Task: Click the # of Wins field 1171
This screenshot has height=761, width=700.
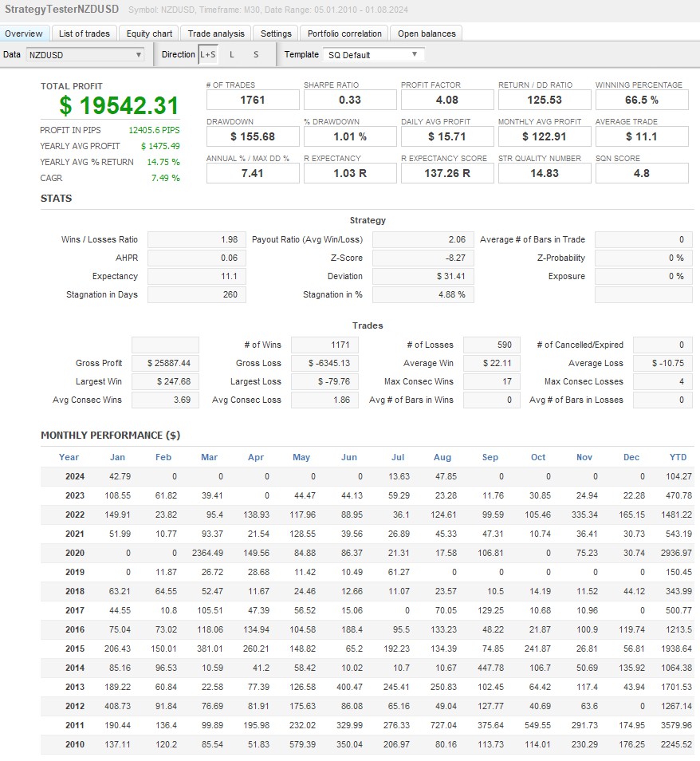Action: click(x=324, y=345)
